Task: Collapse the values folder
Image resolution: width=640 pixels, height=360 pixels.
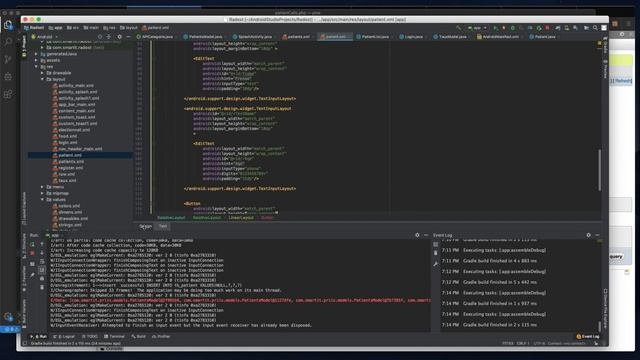Action: (42, 200)
